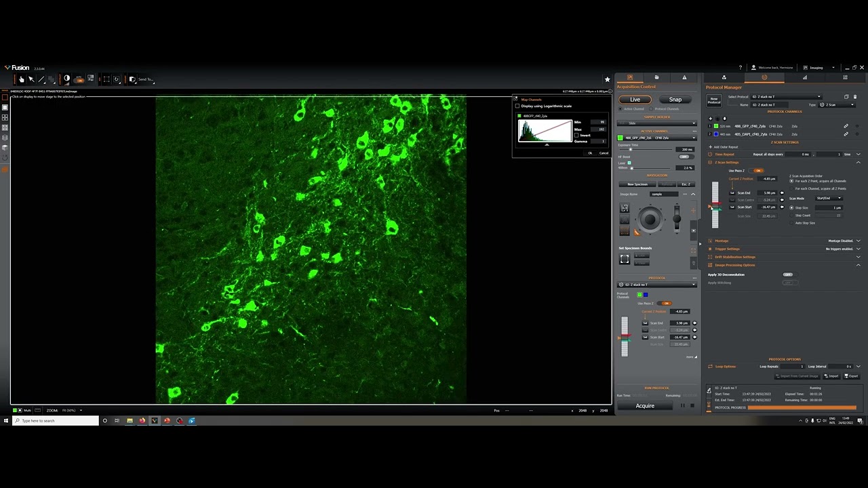868x488 pixels.
Task: Start Live imaging
Action: (635, 100)
